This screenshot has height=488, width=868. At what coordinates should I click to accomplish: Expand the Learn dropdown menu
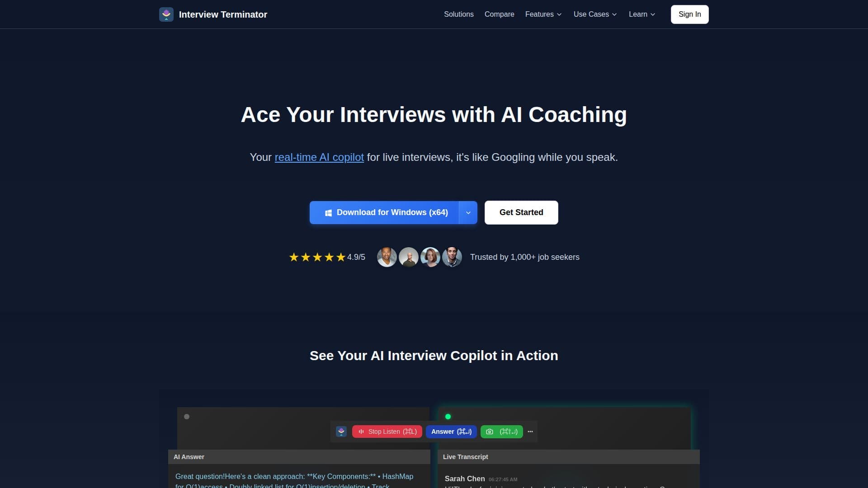(x=642, y=14)
